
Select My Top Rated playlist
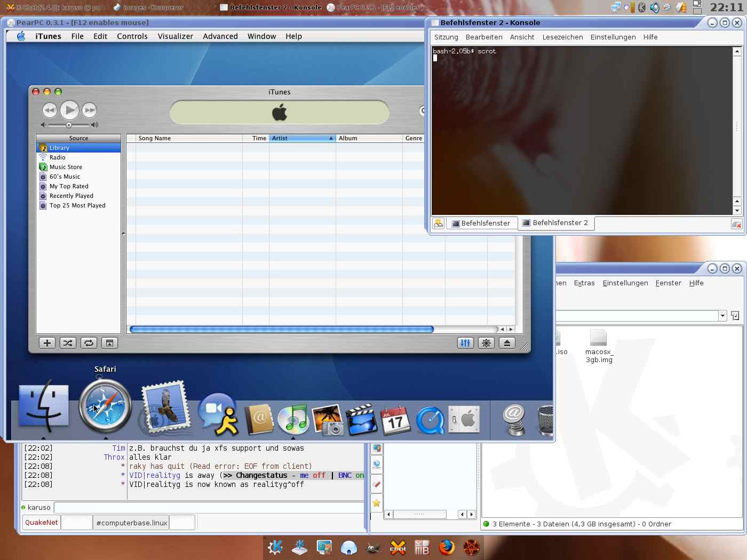[x=78, y=186]
